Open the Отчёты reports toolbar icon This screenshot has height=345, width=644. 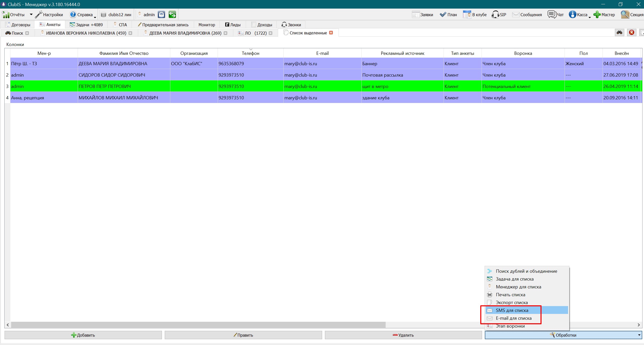click(6, 15)
